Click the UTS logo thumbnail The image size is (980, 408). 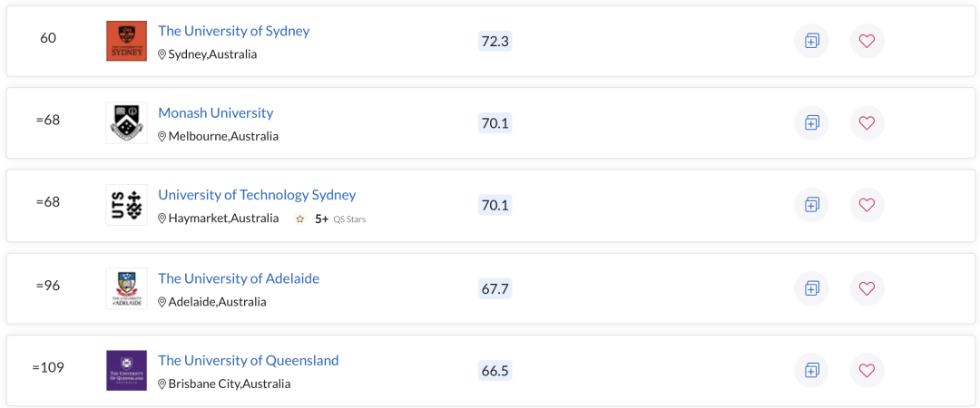point(127,205)
